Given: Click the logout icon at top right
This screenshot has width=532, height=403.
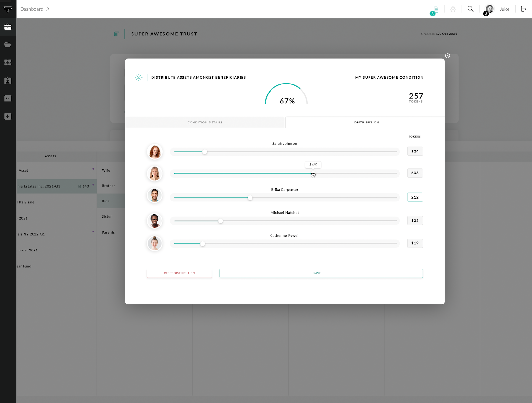Looking at the screenshot, I should tap(524, 9).
